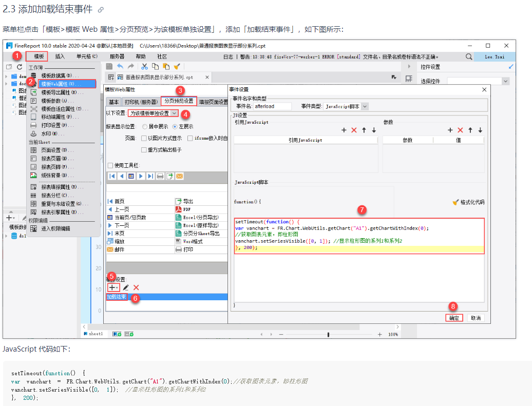Click the refresh icon above file tree
Image resolution: width=532 pixels, height=406 pixels.
point(20,67)
